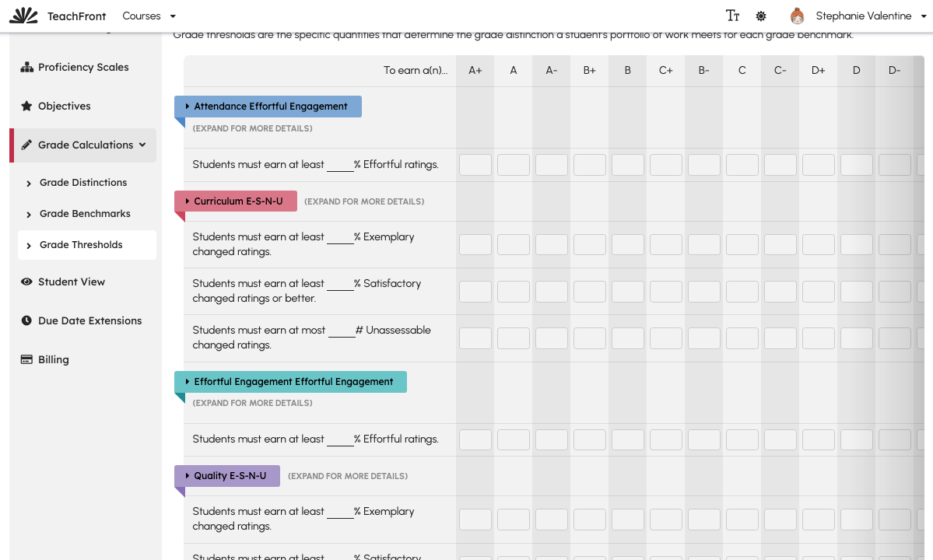Open the Courses dropdown menu
Image resolution: width=933 pixels, height=560 pixels.
point(149,16)
